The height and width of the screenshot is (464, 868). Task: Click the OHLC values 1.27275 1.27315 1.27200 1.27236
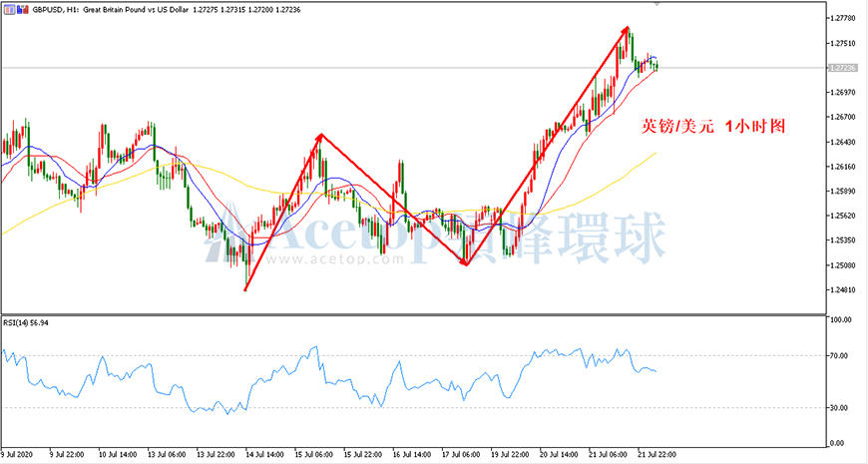pyautogui.click(x=246, y=10)
